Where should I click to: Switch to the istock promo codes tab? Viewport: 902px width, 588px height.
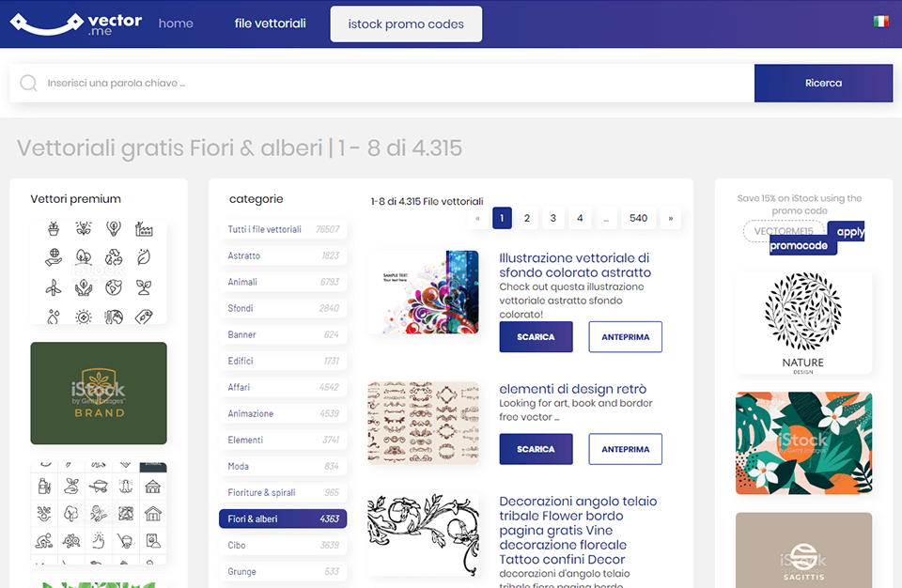point(405,23)
